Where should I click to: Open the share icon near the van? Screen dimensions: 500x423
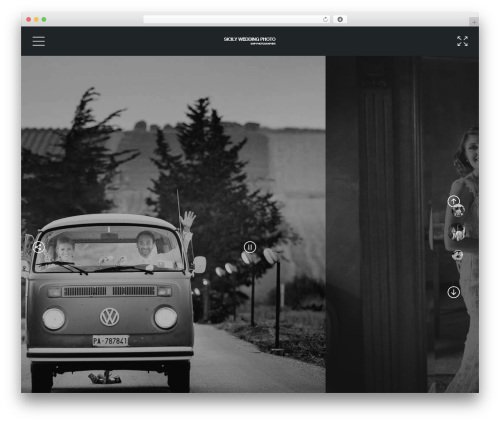(39, 247)
